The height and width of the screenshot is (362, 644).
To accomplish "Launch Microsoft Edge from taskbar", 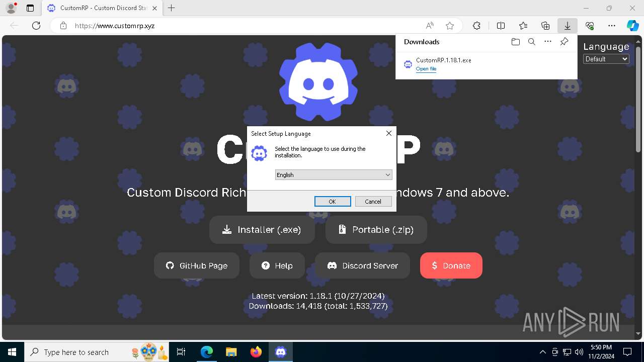I will click(x=207, y=352).
